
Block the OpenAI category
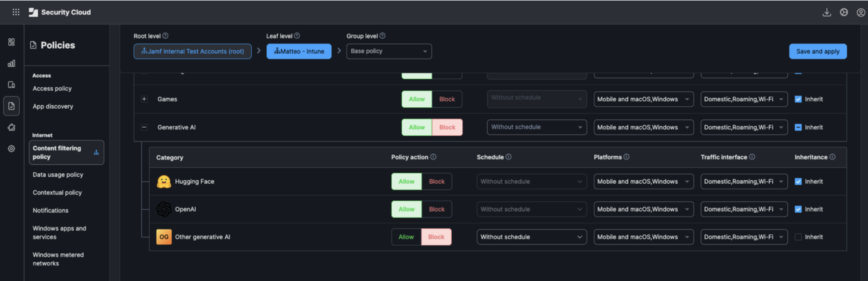436,209
